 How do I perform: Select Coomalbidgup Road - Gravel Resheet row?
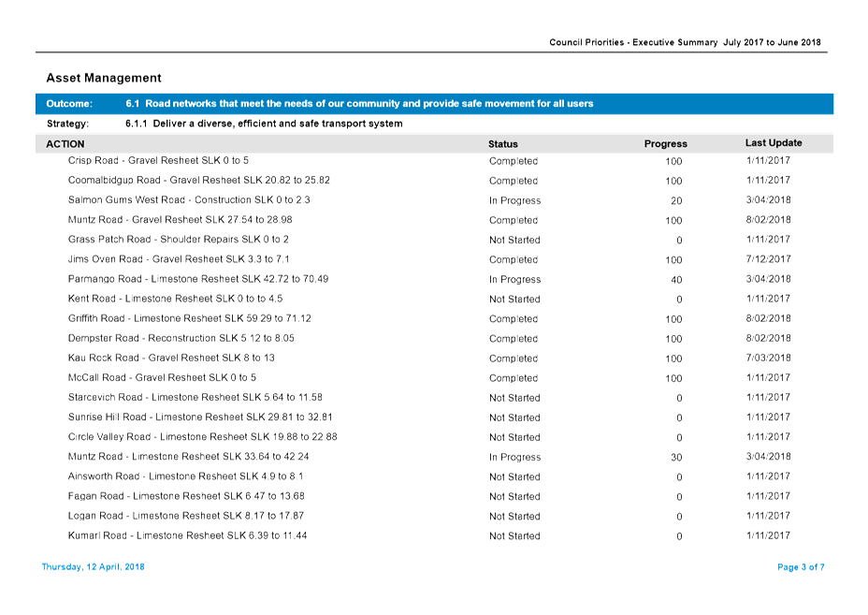435,181
